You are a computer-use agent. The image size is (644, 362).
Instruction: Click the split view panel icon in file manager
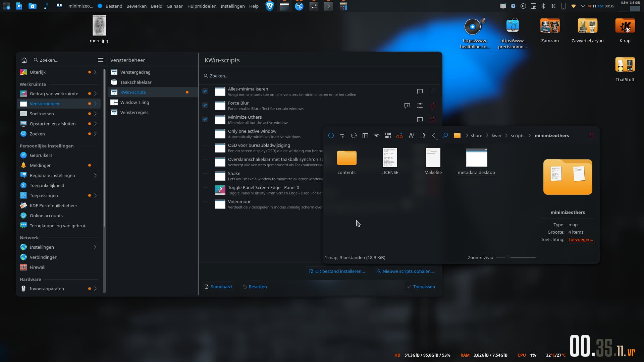click(365, 135)
